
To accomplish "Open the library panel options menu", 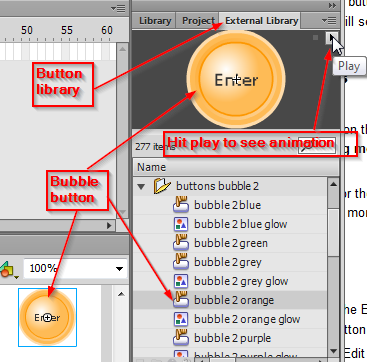I will point(329,21).
